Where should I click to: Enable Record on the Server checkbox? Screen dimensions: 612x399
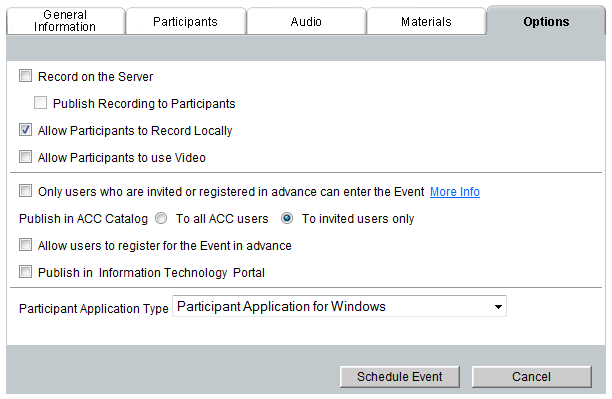pyautogui.click(x=25, y=76)
